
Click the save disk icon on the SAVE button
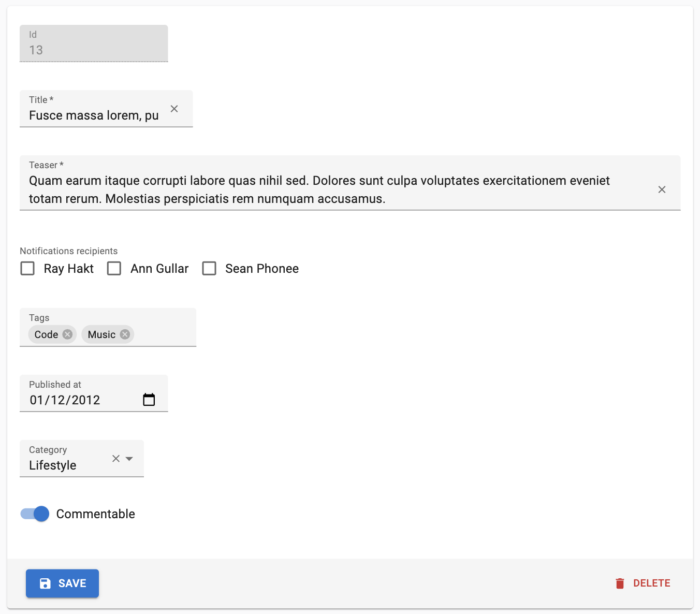(x=45, y=583)
